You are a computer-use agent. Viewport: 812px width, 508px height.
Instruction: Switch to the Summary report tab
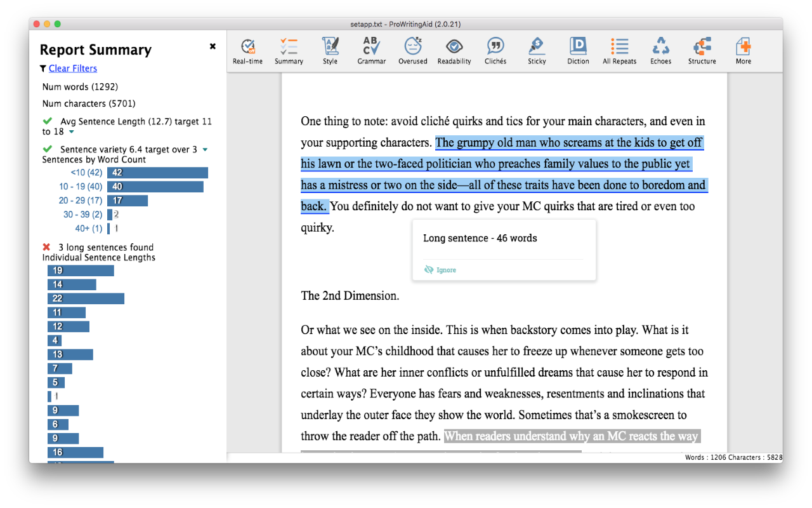[289, 51]
